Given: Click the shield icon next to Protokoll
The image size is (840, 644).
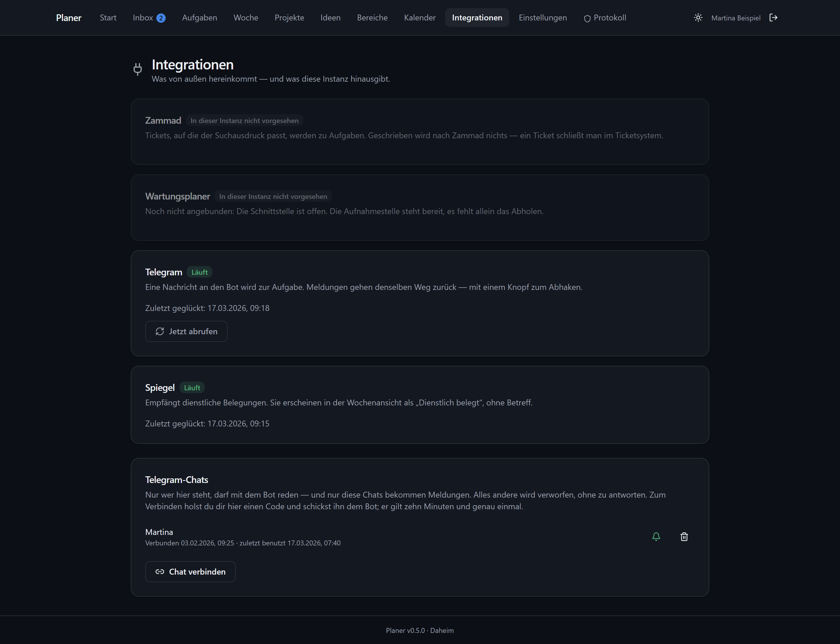Looking at the screenshot, I should coord(587,18).
